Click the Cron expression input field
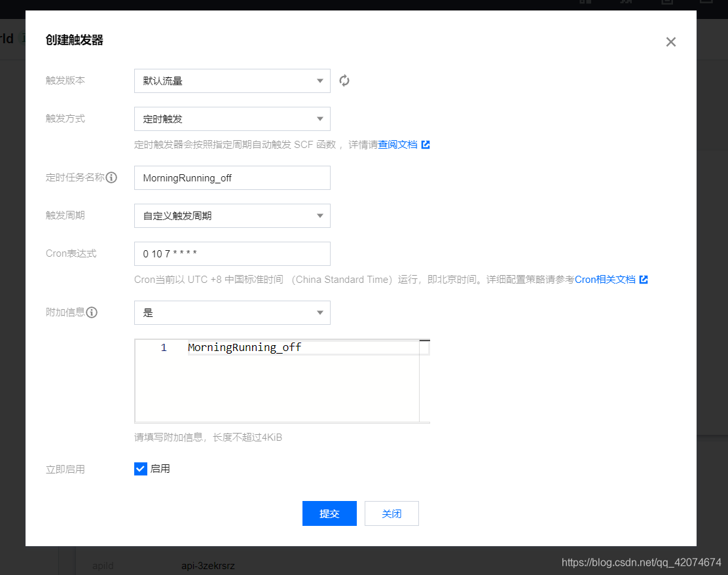 pyautogui.click(x=232, y=253)
